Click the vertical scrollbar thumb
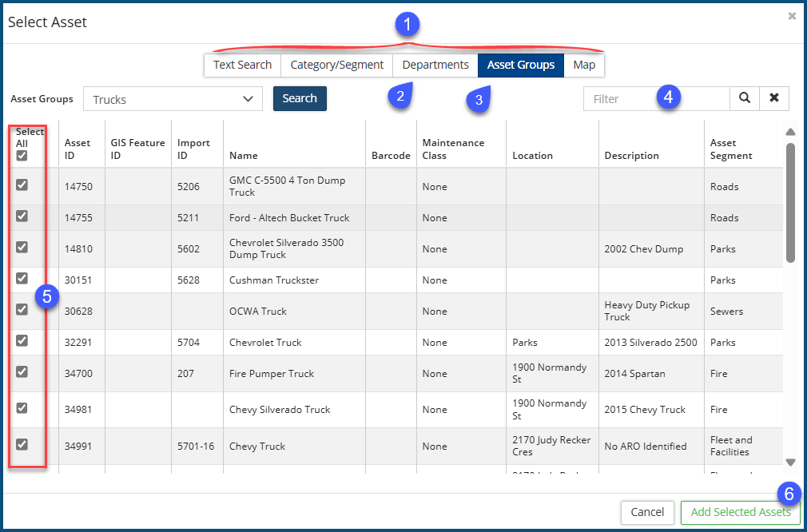The width and height of the screenshot is (807, 532). [790, 202]
